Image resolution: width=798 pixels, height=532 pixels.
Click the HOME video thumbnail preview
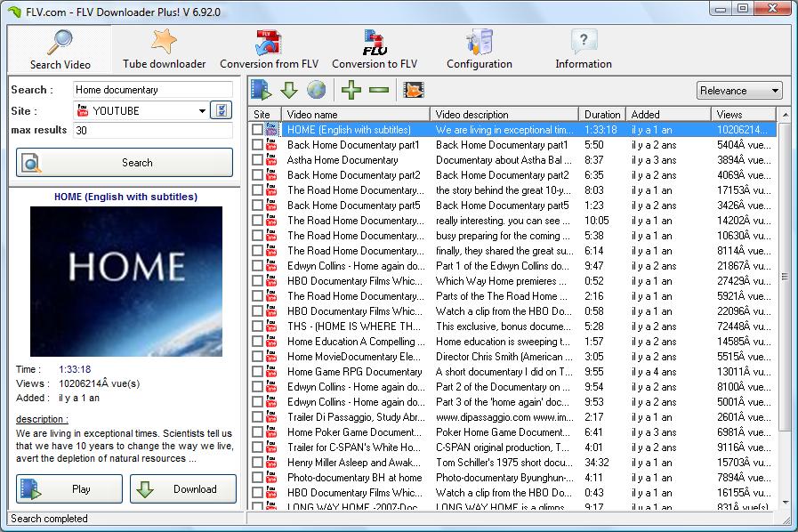tap(126, 279)
